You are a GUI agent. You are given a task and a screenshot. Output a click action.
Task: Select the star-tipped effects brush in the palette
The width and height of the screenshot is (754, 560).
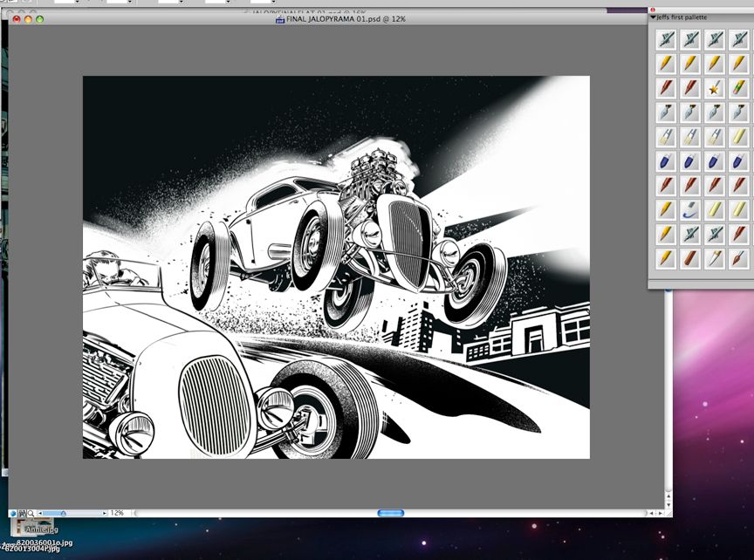715,88
